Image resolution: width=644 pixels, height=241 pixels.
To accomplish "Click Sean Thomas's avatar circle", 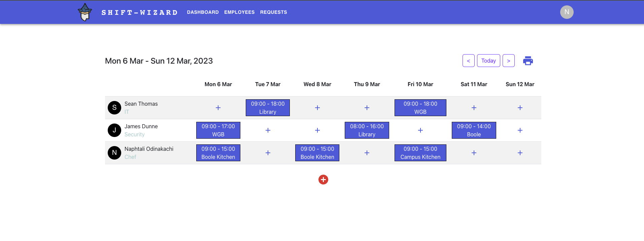I will 114,107.
